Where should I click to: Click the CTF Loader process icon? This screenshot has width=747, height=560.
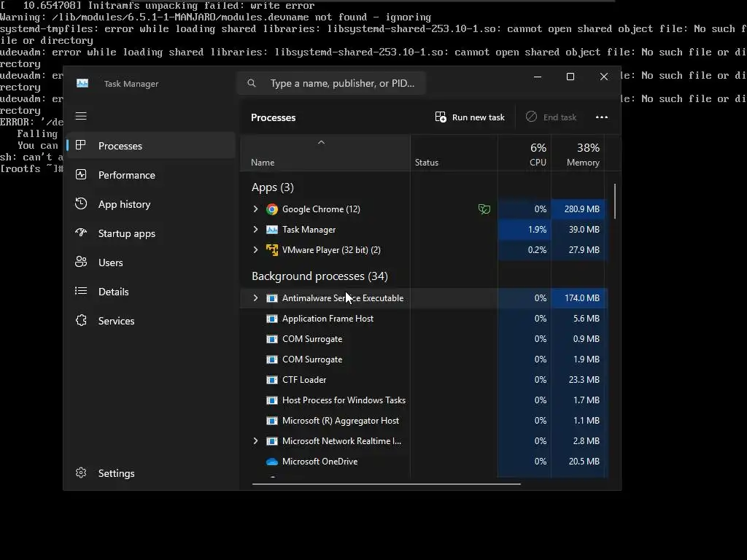(x=272, y=380)
